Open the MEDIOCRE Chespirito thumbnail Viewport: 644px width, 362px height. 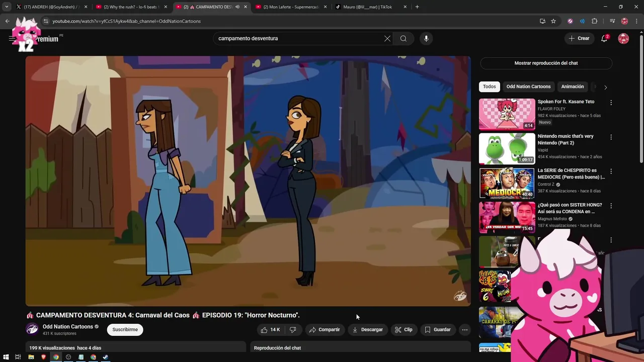(x=507, y=183)
